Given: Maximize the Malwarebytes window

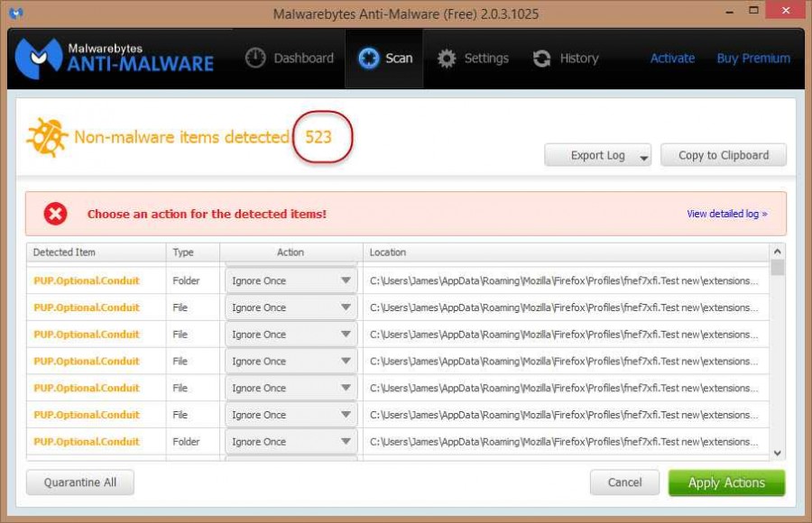Looking at the screenshot, I should [x=754, y=10].
